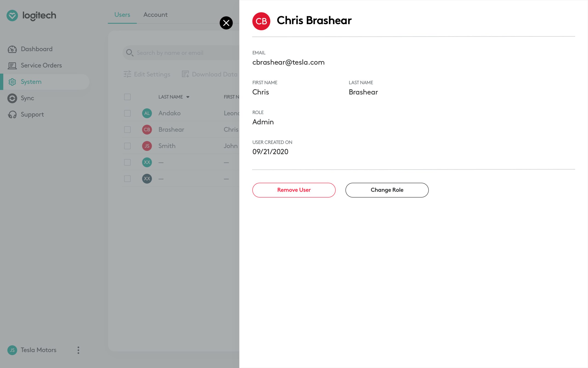Check the Smith row checkbox
Viewport: 588px width, 368px height.
click(127, 146)
